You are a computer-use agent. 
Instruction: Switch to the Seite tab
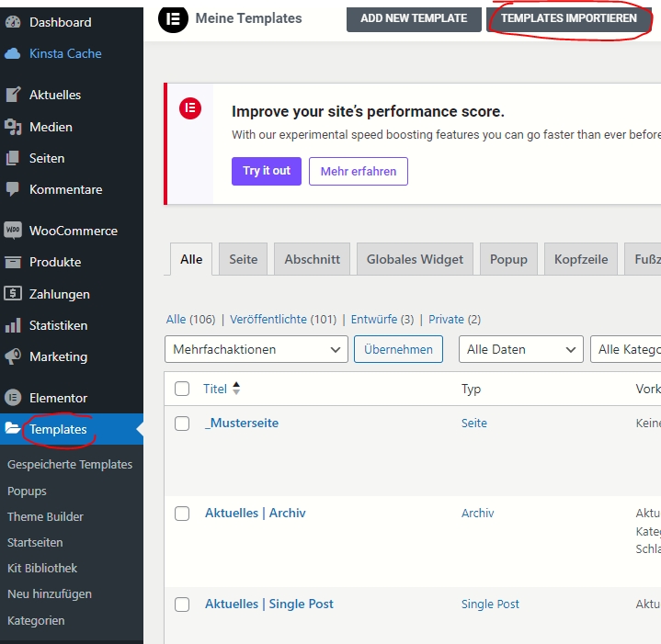pos(244,259)
